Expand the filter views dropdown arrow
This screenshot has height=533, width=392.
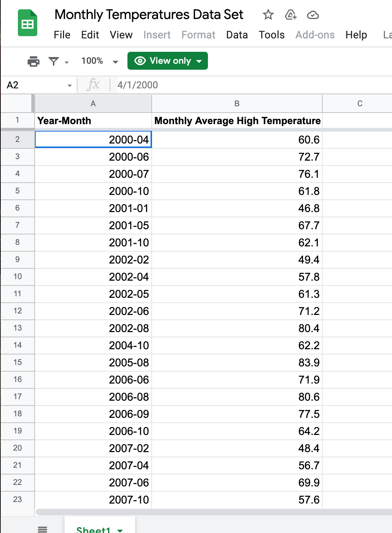pos(67,62)
